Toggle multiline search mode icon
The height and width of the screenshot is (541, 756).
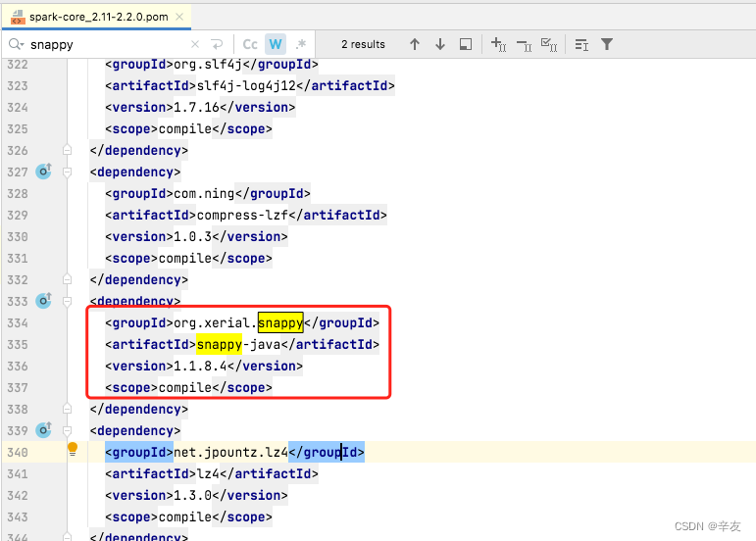click(581, 45)
